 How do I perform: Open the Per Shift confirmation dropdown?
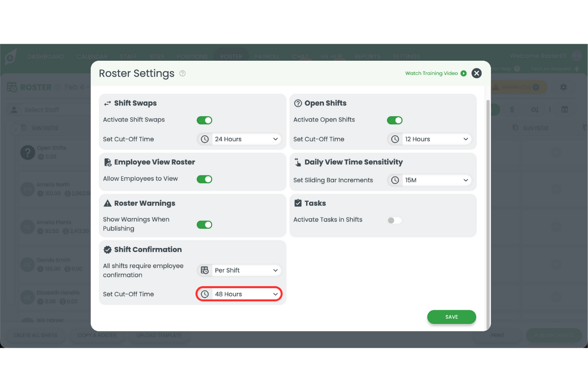tap(239, 270)
